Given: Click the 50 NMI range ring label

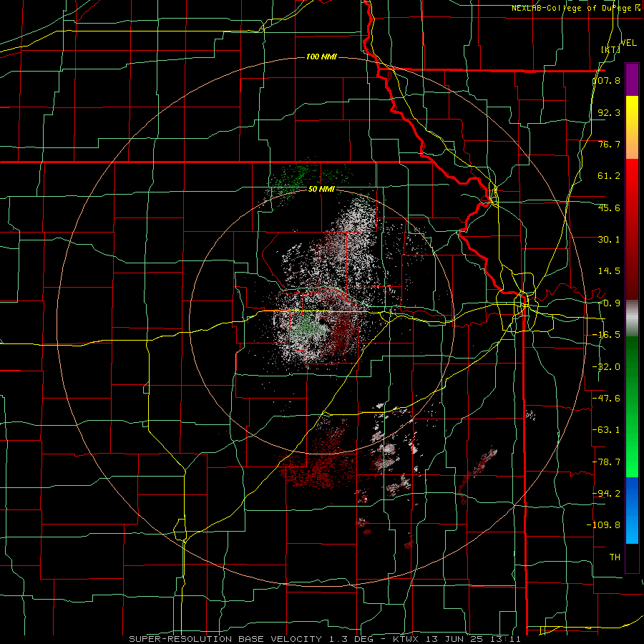Looking at the screenshot, I should [321, 190].
